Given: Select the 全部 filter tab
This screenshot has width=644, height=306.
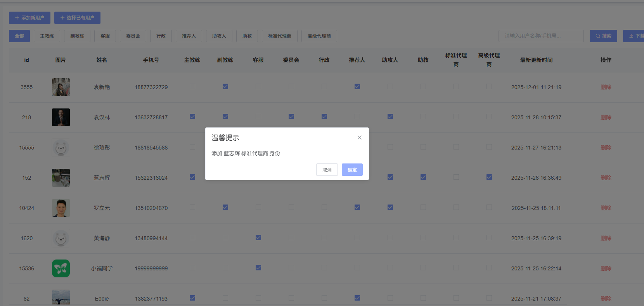Looking at the screenshot, I should pyautogui.click(x=19, y=36).
